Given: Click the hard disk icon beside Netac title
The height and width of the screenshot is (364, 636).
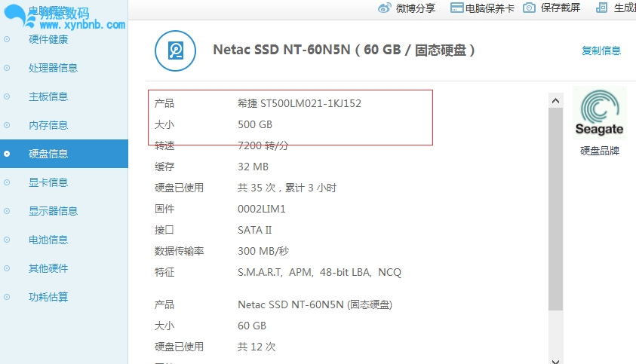Looking at the screenshot, I should [175, 50].
